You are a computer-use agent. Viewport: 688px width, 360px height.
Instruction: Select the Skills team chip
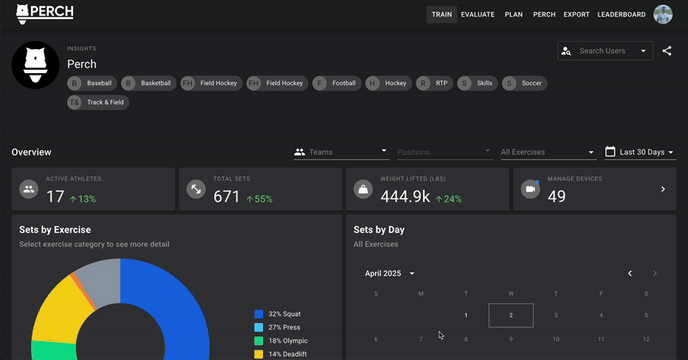[x=477, y=83]
